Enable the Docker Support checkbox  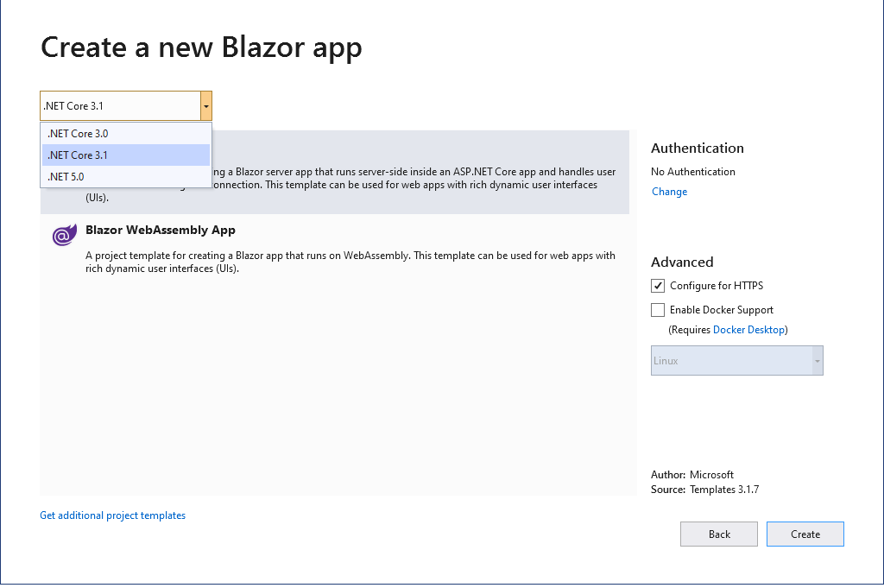[658, 310]
